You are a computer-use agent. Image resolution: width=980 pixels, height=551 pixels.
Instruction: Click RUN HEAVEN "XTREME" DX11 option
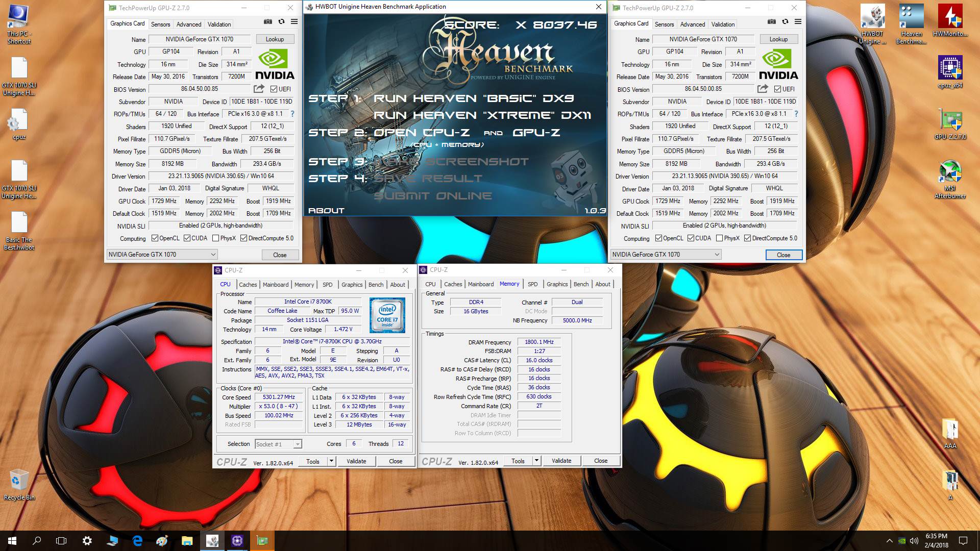point(482,115)
